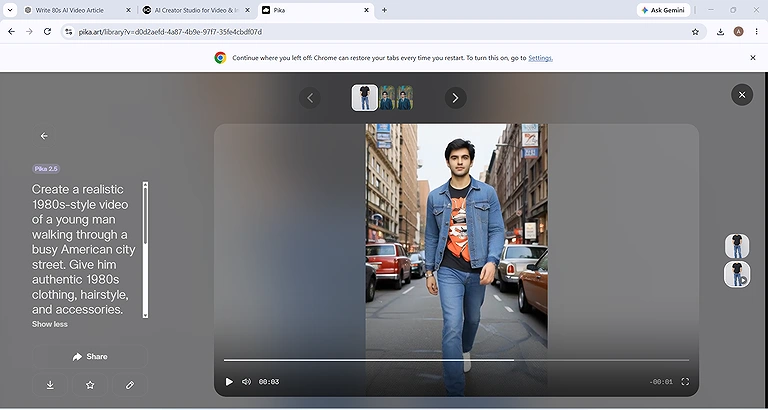This screenshot has width=768, height=410.
Task: Favorite the video with star icon
Action: pos(90,385)
